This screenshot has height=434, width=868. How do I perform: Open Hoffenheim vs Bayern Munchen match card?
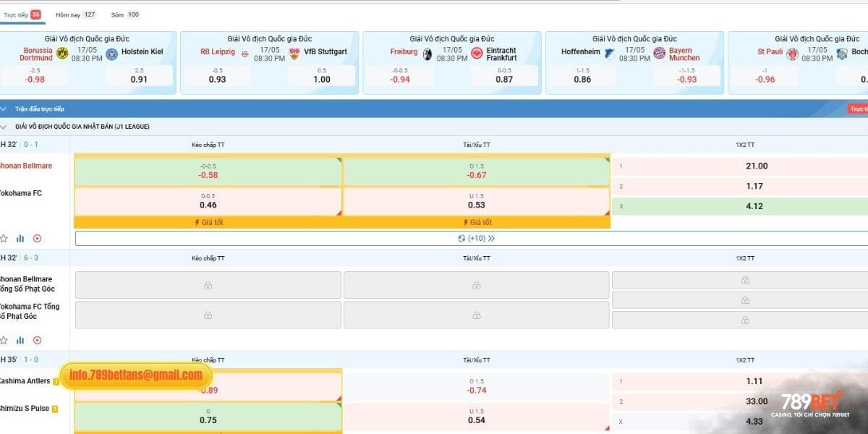(x=634, y=62)
